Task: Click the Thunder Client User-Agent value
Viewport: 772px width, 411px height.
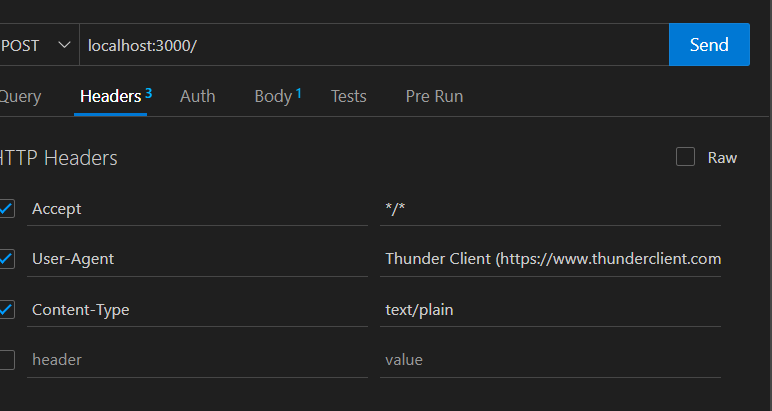Action: pos(550,259)
